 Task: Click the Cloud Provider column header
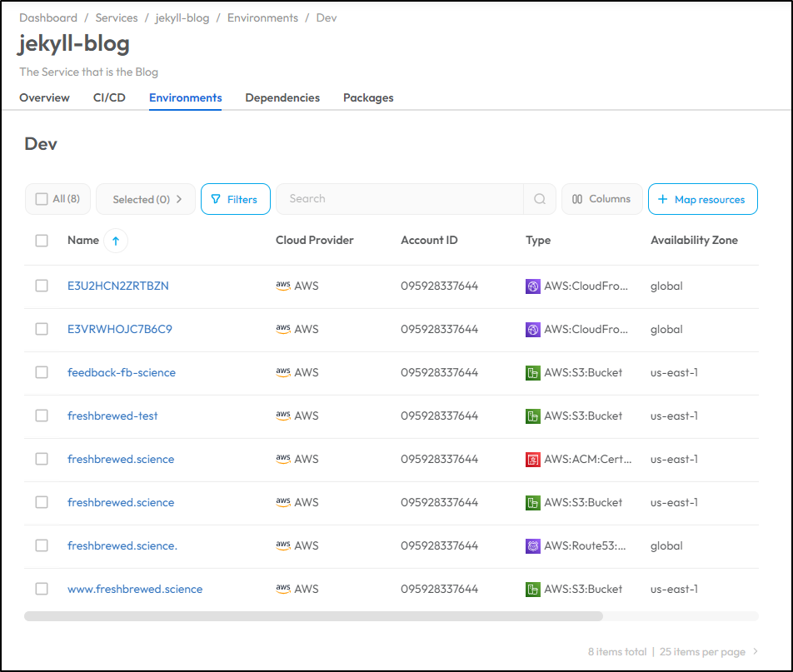315,240
